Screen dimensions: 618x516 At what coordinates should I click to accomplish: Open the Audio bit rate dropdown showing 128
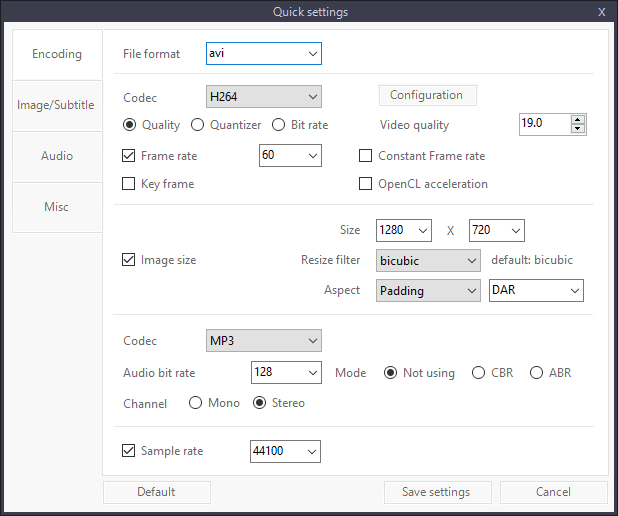click(286, 373)
